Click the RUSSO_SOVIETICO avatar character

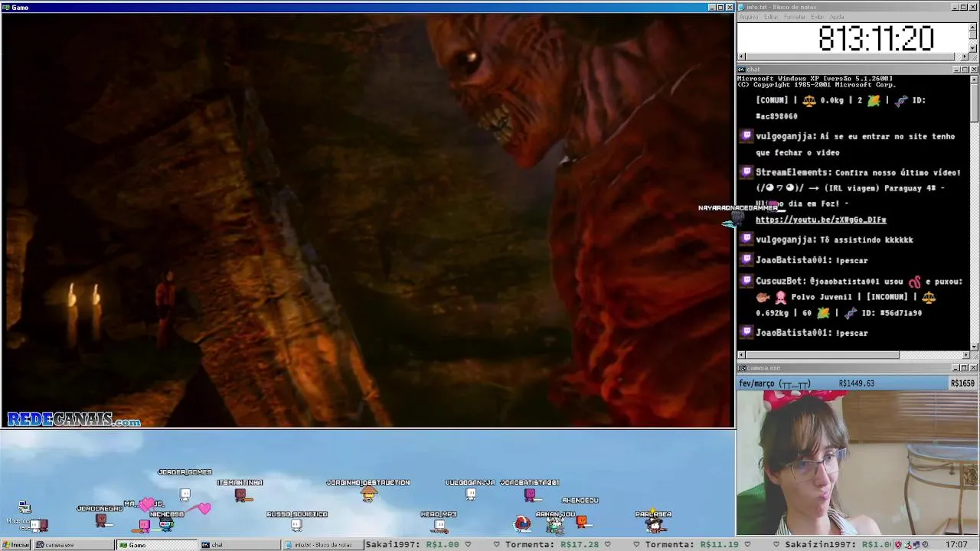point(296,525)
